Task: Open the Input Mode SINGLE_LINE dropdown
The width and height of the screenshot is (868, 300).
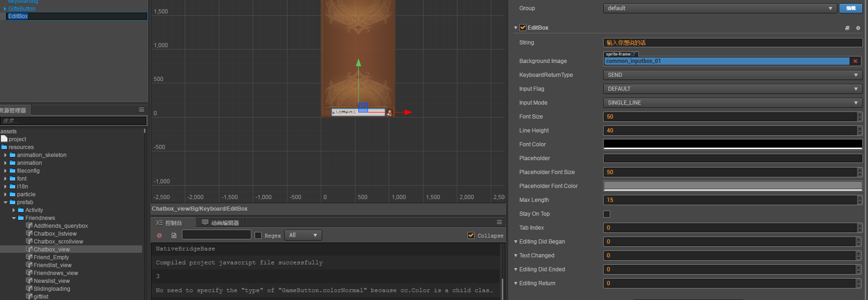Action: pyautogui.click(x=733, y=103)
